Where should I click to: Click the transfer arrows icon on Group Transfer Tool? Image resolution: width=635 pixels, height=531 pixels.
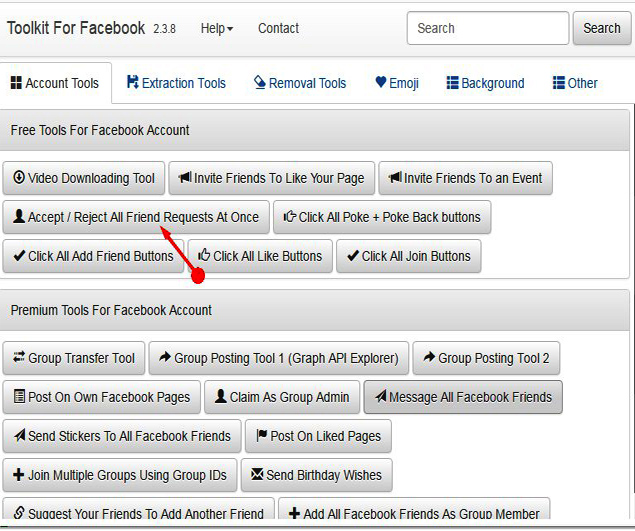pos(19,357)
